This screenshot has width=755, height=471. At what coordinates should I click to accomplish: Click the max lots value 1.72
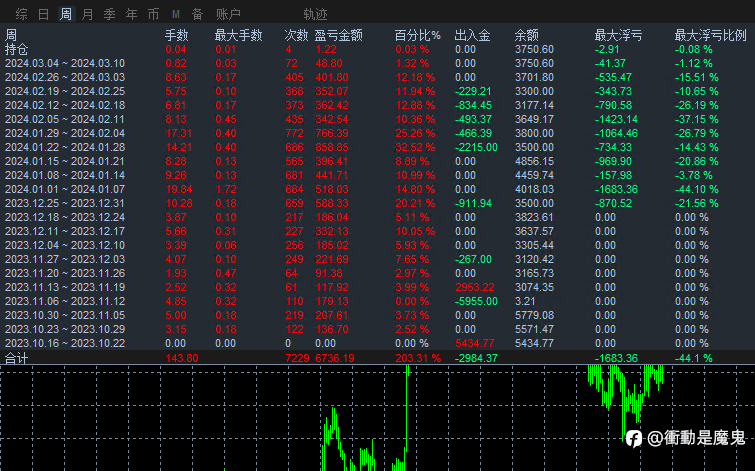point(226,189)
